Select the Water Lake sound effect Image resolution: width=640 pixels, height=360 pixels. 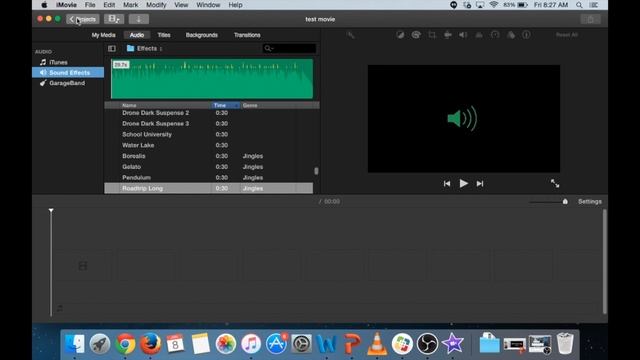209,145
